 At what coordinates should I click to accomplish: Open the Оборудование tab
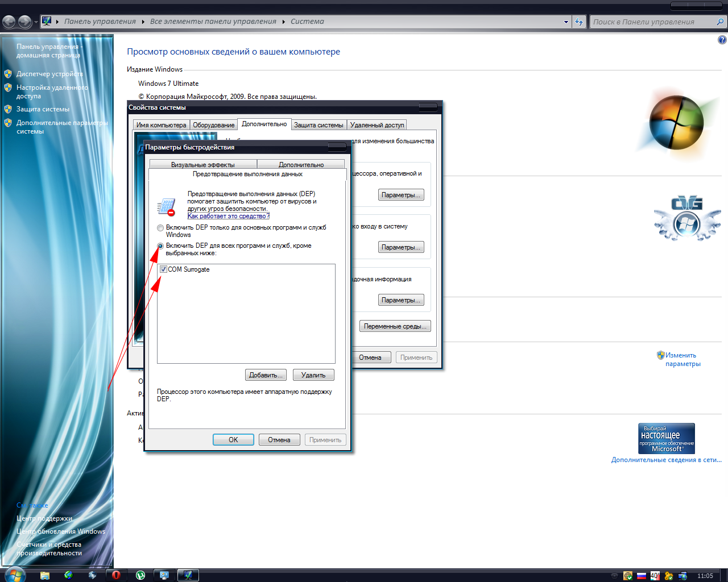214,125
